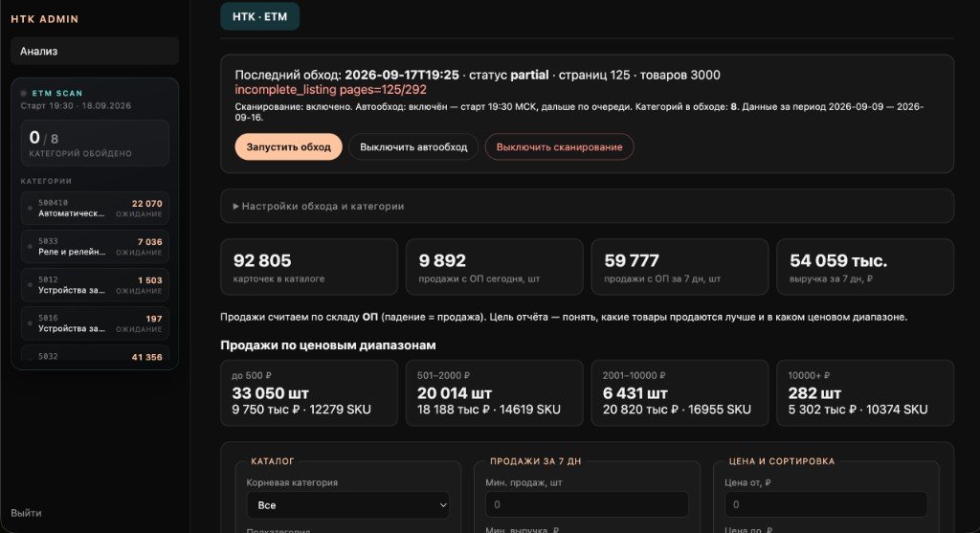Click the HTK ADMIN logo text

44,19
